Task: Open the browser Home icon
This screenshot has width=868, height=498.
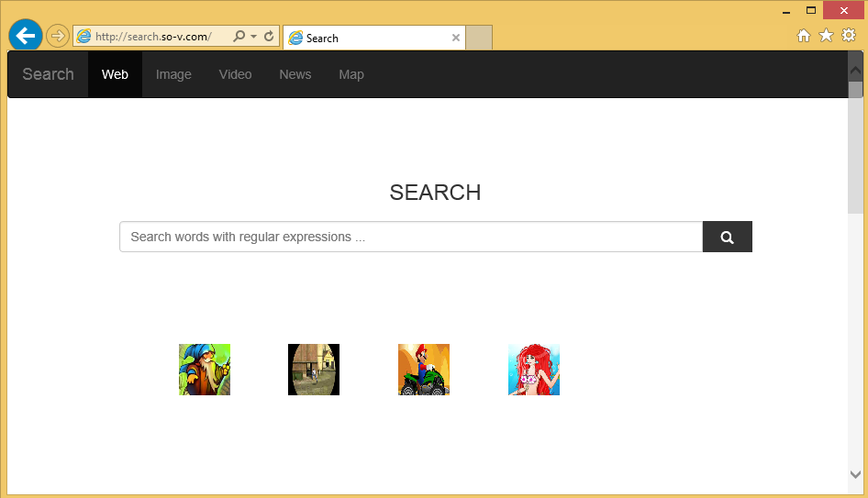Action: pos(804,36)
